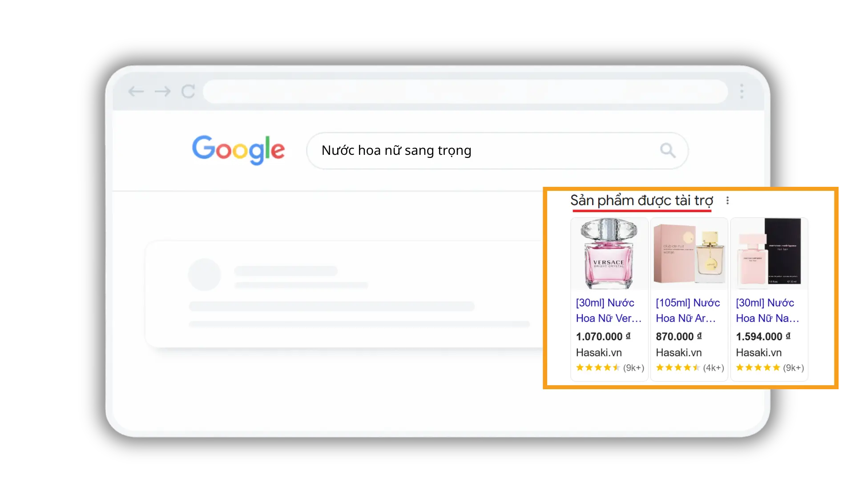
Task: Click the (4k+) review count link
Action: point(714,367)
